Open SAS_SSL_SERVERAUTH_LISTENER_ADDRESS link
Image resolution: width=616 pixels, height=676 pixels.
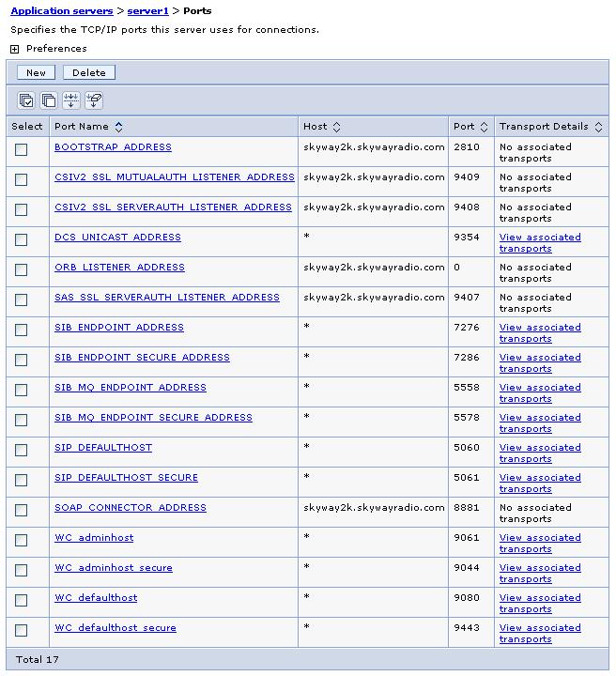(x=167, y=298)
